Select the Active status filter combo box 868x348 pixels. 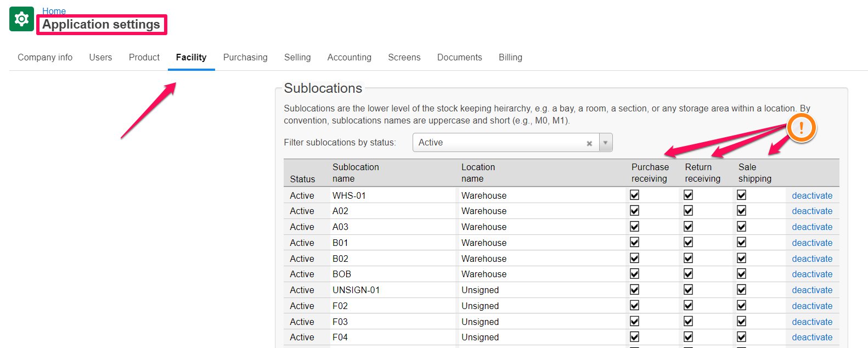(x=512, y=143)
